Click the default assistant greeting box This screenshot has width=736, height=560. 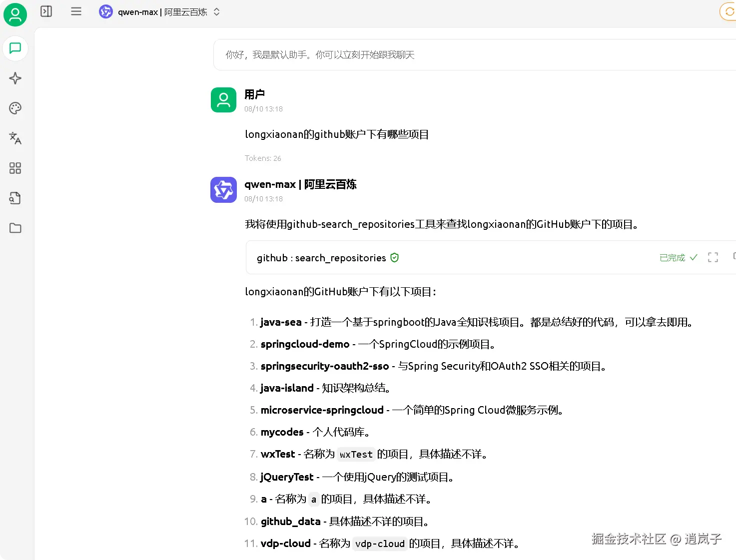(x=475, y=54)
